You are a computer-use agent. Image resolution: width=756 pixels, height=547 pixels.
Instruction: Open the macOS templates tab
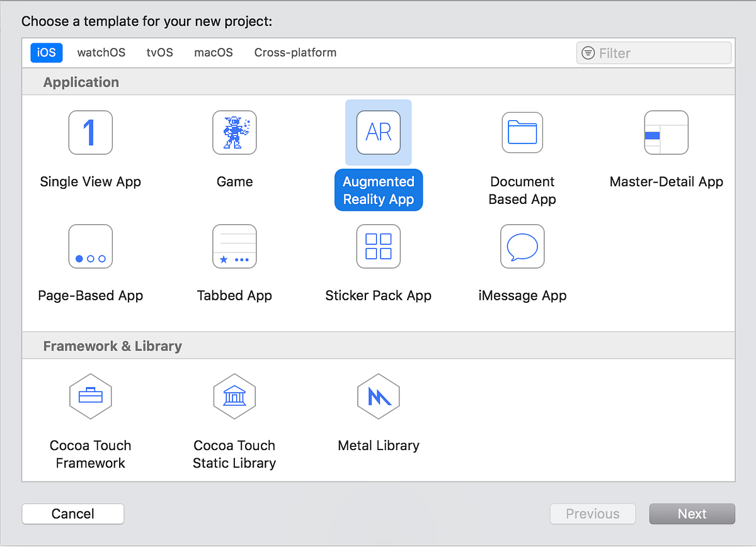[x=213, y=53]
